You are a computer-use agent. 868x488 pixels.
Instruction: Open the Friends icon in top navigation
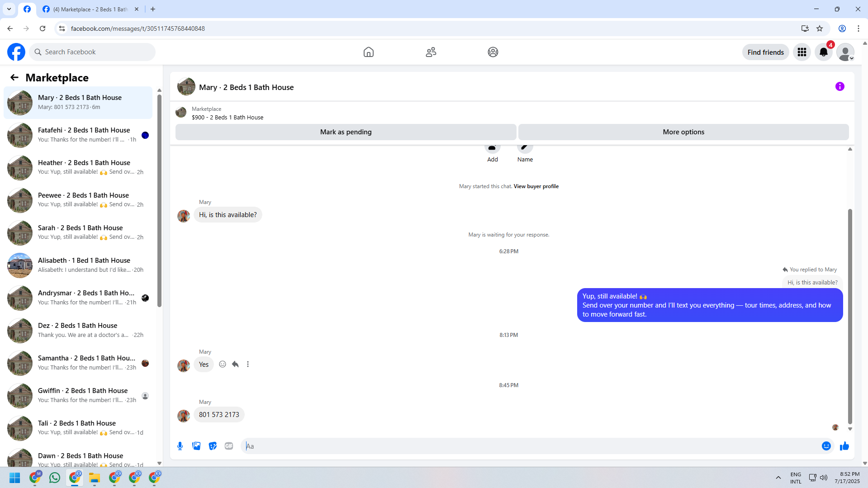(x=431, y=52)
